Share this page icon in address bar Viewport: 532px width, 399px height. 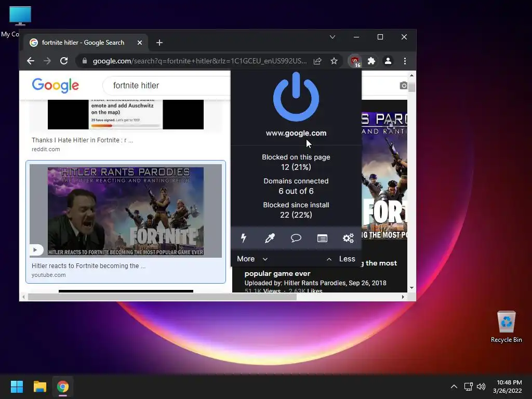(x=317, y=61)
